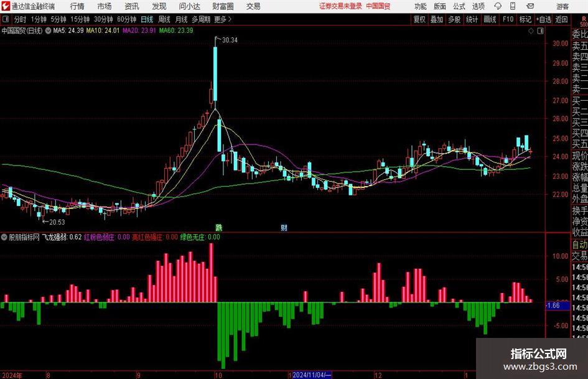Switch to 60分钟 period tab
Screen dimensions: 588x379
pos(126,19)
